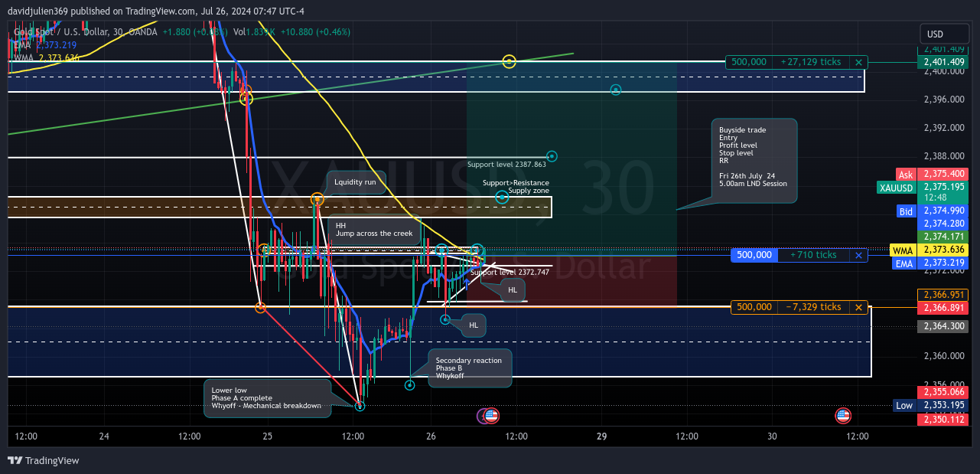Click the 2,350.112 red price tag
980x474 pixels.
coord(942,420)
